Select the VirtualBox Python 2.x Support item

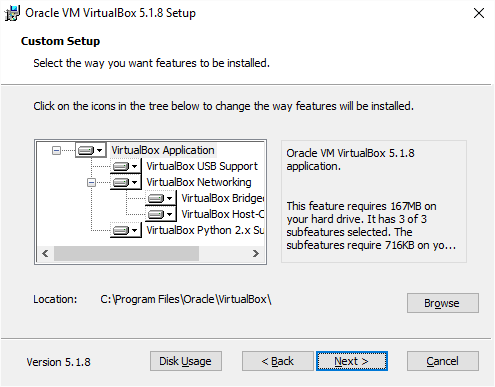205,230
